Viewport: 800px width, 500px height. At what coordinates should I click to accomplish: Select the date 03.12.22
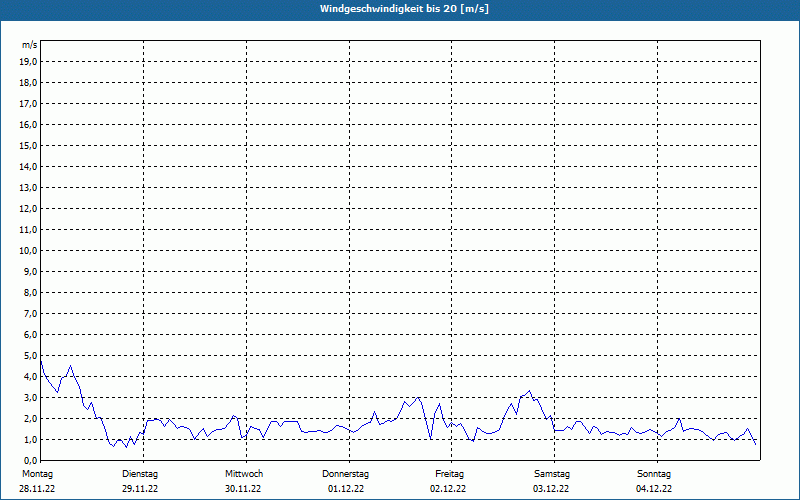pos(551,489)
